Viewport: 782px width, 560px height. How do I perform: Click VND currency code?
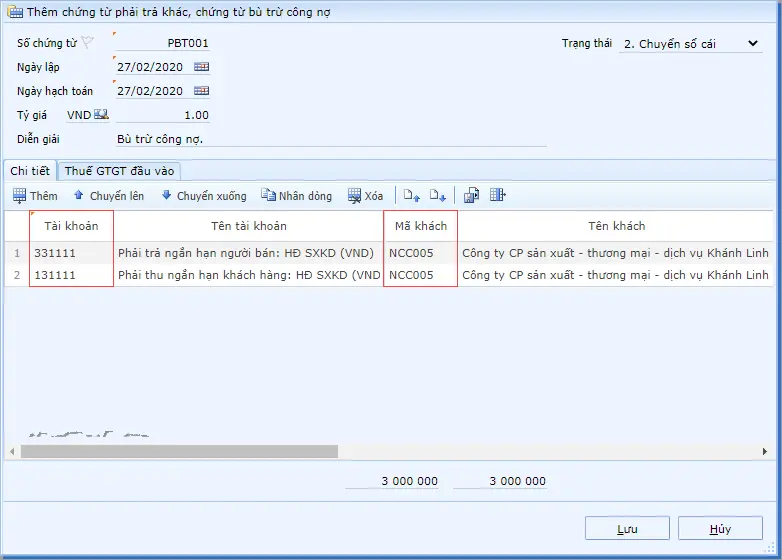pyautogui.click(x=79, y=115)
